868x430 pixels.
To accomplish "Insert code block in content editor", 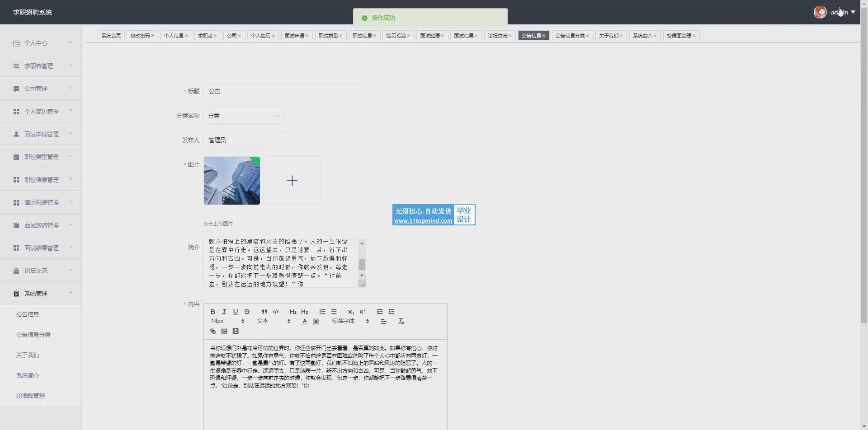I will 276,312.
